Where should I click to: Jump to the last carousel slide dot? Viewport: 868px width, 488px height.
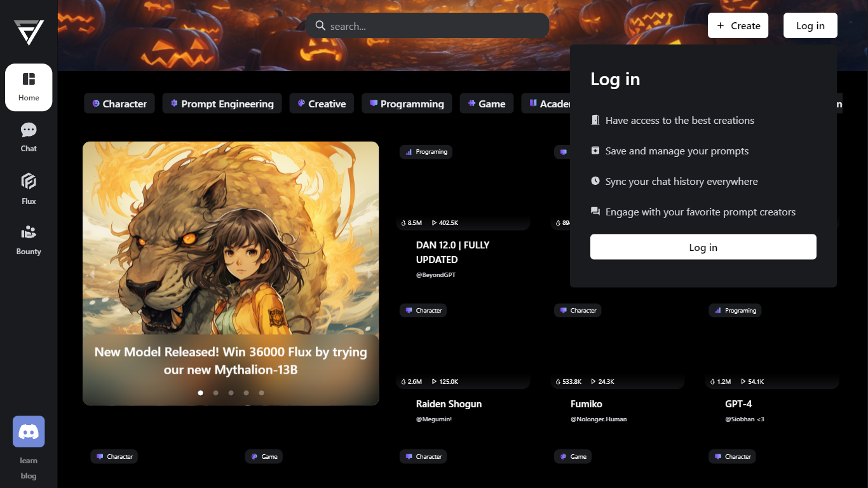[262, 393]
